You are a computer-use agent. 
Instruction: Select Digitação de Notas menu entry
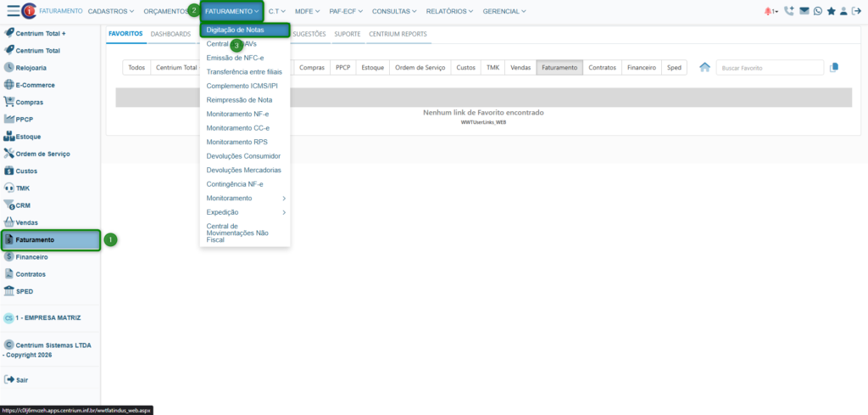(235, 30)
